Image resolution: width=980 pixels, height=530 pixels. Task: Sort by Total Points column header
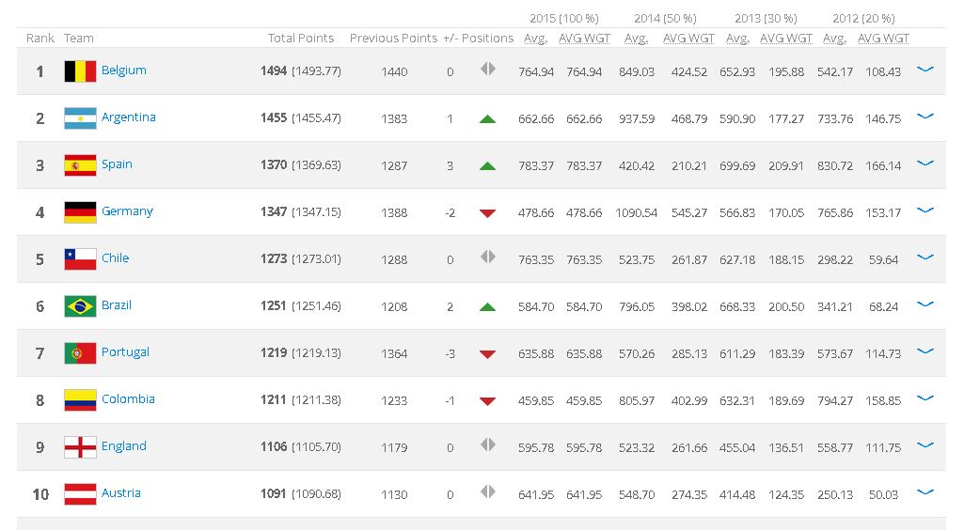pyautogui.click(x=301, y=39)
